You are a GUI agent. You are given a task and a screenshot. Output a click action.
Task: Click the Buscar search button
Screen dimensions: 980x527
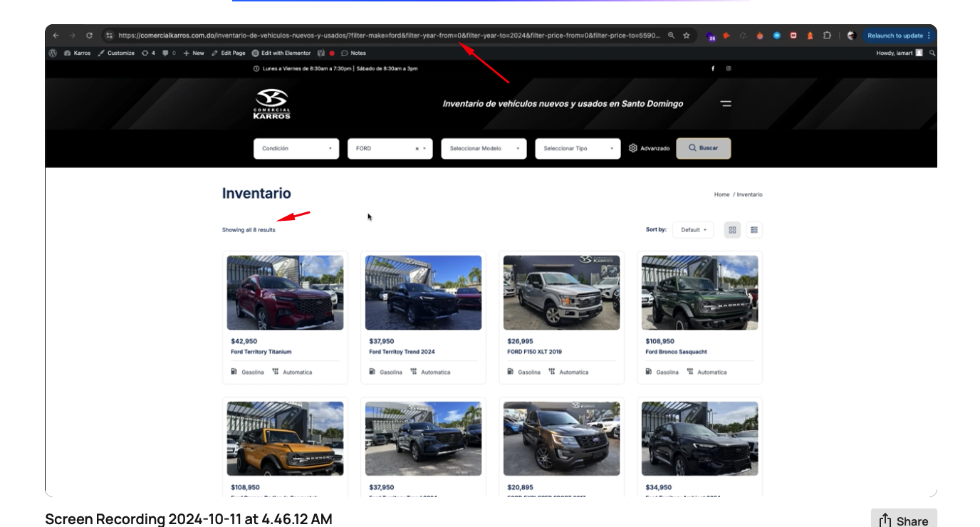pos(704,148)
